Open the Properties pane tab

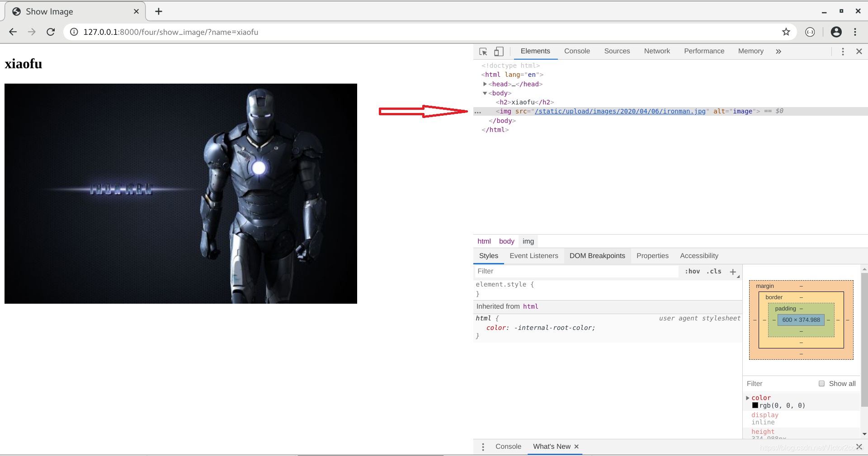click(x=652, y=256)
